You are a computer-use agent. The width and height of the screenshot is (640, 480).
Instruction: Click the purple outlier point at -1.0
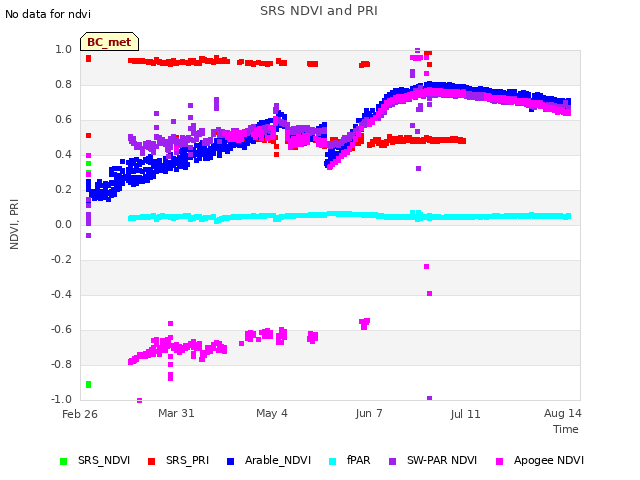pyautogui.click(x=429, y=398)
